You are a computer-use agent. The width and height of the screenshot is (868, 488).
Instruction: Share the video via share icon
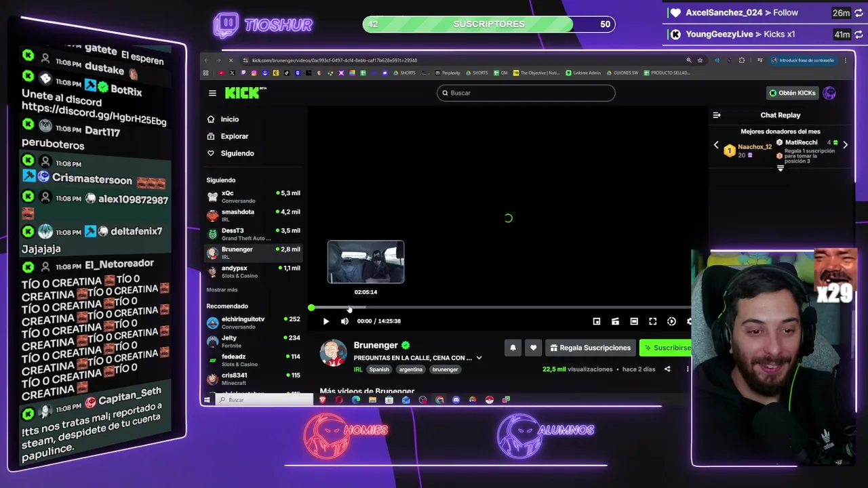point(667,369)
